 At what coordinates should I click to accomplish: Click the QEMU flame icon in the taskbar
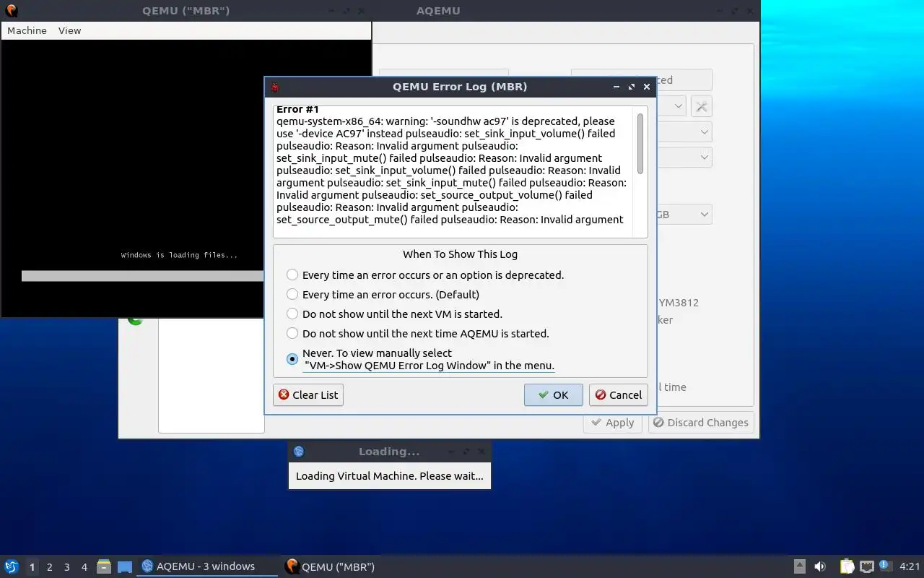point(292,566)
